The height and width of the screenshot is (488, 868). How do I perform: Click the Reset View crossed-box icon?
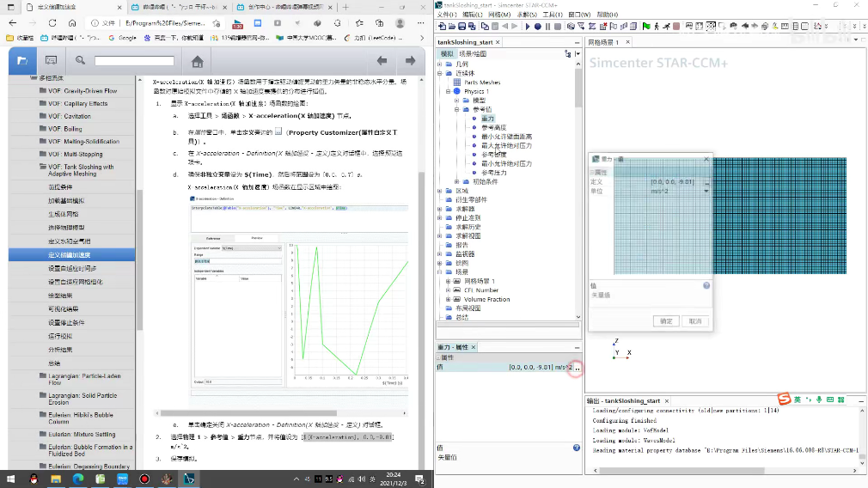[x=712, y=26]
